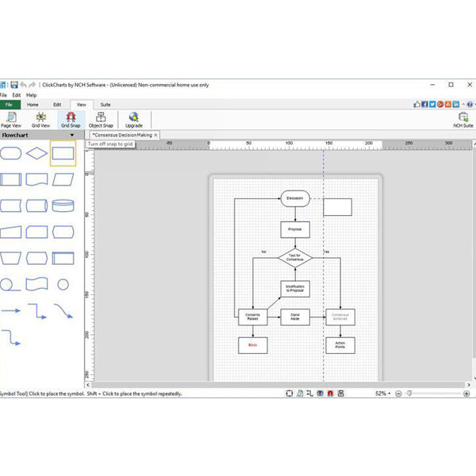This screenshot has width=476, height=476.
Task: Toggle Page View in the ribbon
Action: click(x=11, y=120)
